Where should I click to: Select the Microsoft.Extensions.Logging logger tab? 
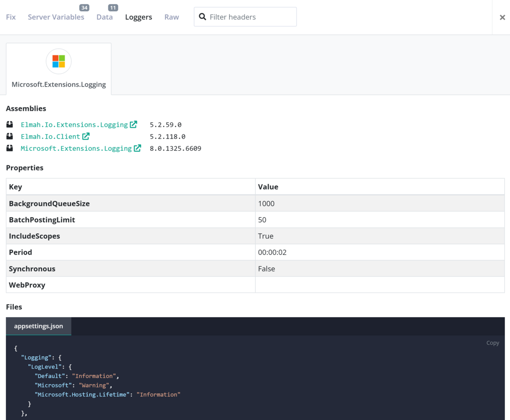pyautogui.click(x=59, y=69)
